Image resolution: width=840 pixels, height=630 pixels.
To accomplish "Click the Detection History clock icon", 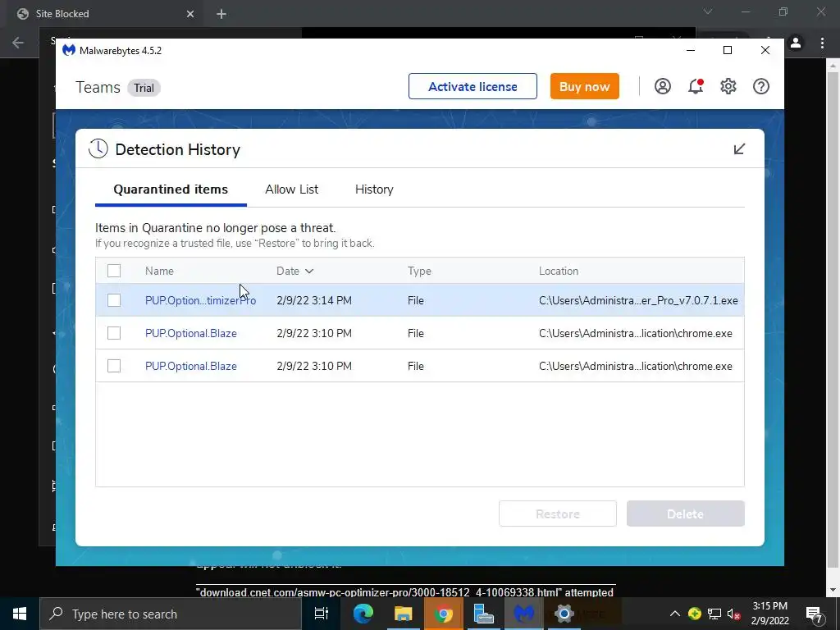I will tap(98, 149).
